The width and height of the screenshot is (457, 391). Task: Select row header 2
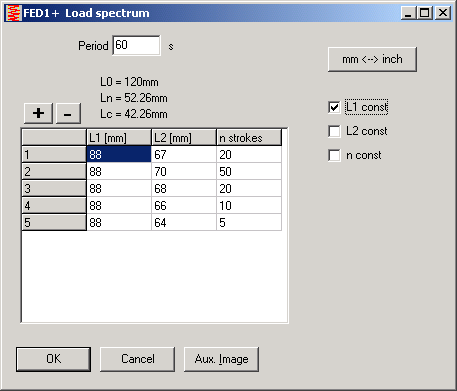pyautogui.click(x=54, y=171)
